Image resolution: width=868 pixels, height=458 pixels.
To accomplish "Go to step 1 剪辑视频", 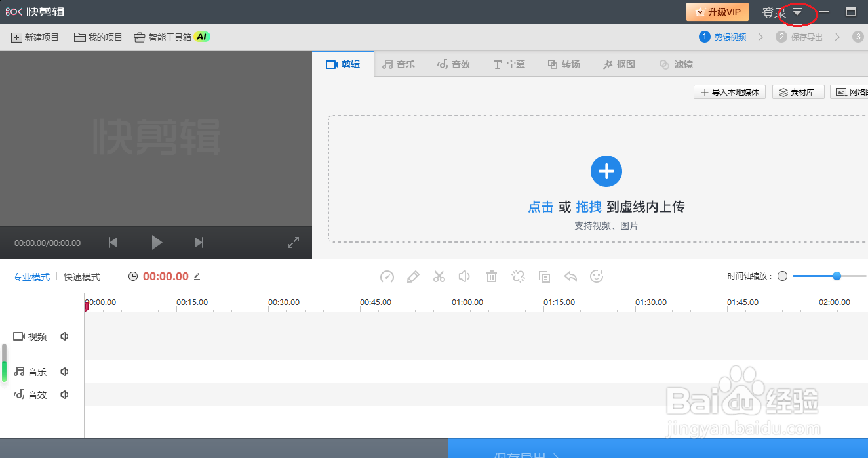I will tap(722, 37).
